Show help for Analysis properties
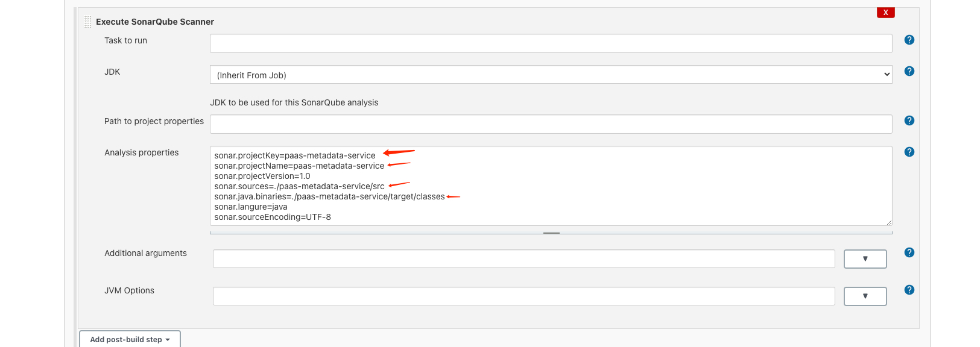Image resolution: width=980 pixels, height=347 pixels. coord(909,152)
